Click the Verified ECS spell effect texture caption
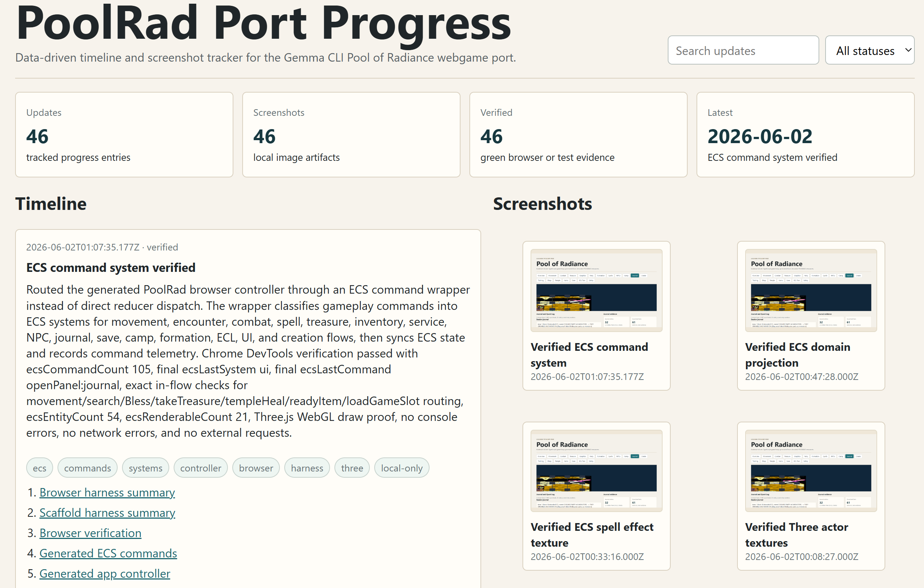The height and width of the screenshot is (588, 924). (x=592, y=535)
